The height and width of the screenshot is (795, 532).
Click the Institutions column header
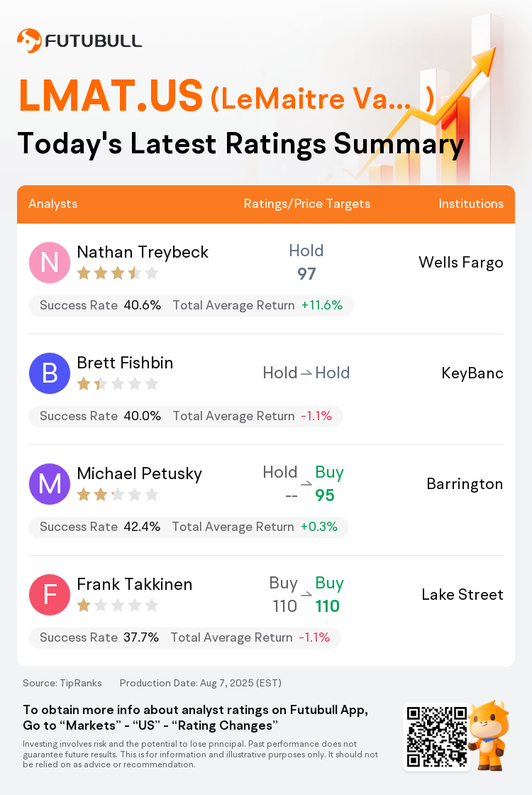click(471, 204)
